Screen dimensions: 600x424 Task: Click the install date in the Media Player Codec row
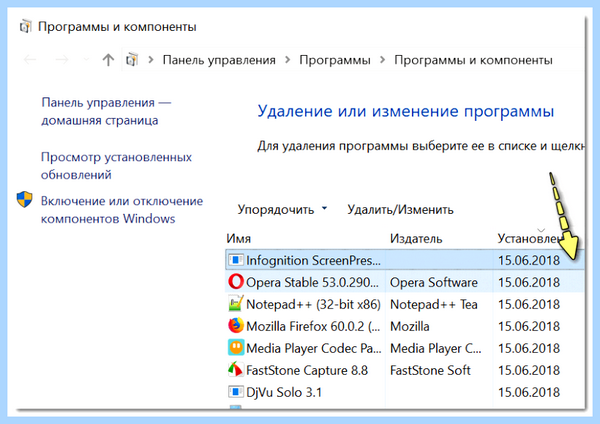click(x=529, y=348)
